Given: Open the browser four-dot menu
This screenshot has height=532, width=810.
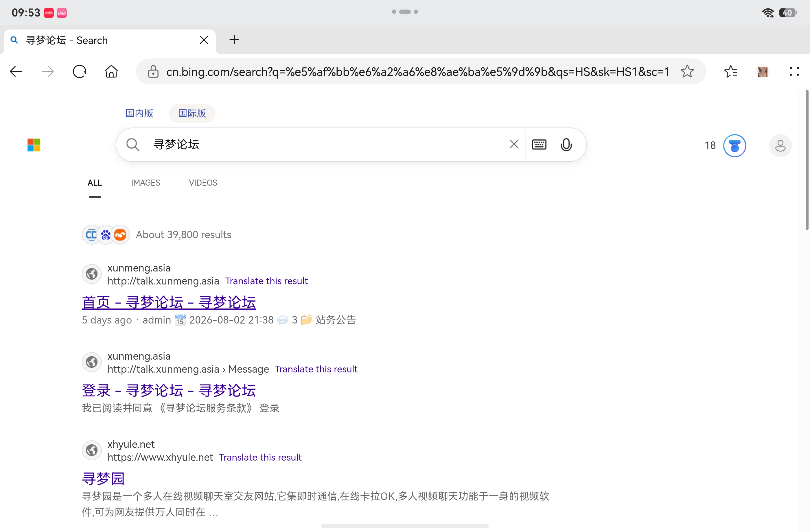Looking at the screenshot, I should pos(794,71).
